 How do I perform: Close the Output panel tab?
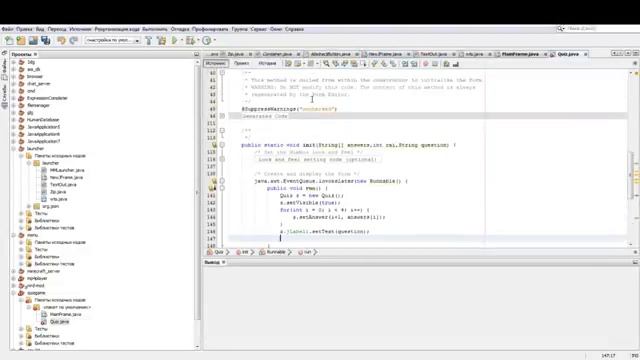224,262
